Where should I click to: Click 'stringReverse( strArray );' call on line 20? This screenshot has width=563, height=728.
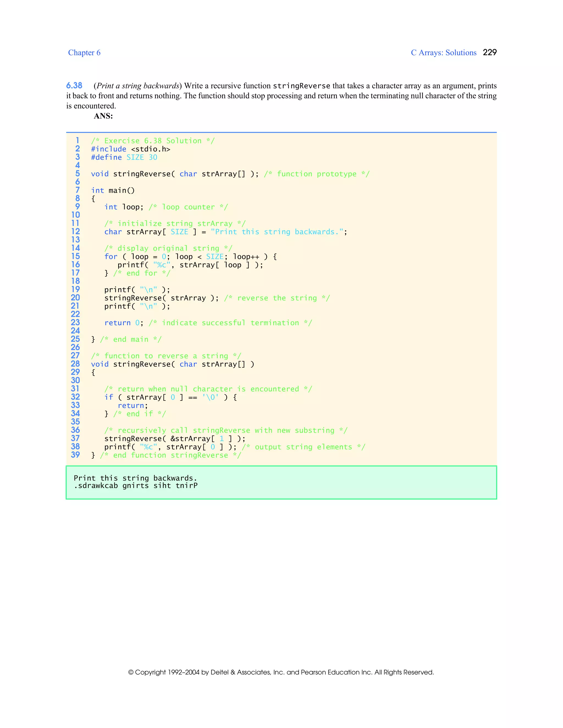coord(161,298)
